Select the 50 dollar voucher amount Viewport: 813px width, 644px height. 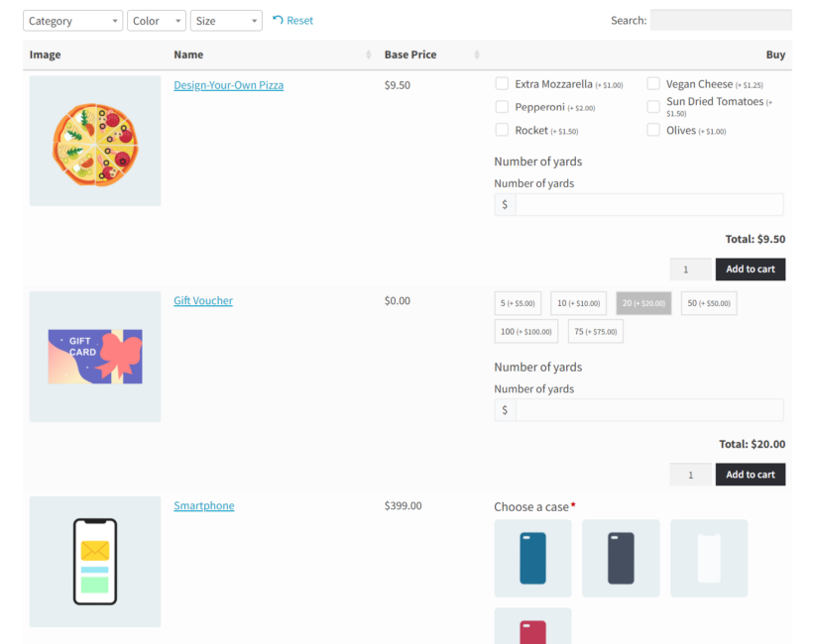tap(708, 303)
